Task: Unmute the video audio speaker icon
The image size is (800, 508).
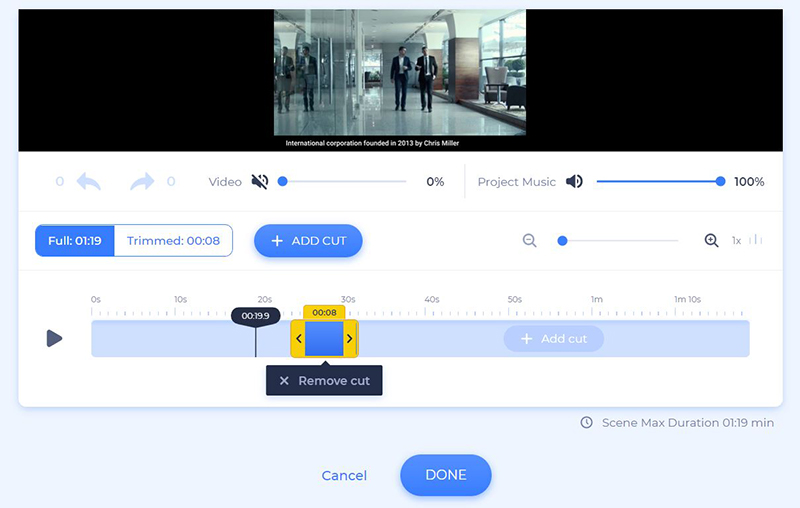Action: pyautogui.click(x=260, y=182)
